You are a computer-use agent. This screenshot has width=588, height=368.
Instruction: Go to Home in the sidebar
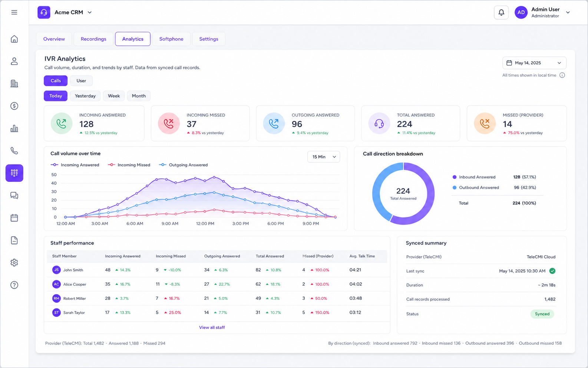[14, 39]
